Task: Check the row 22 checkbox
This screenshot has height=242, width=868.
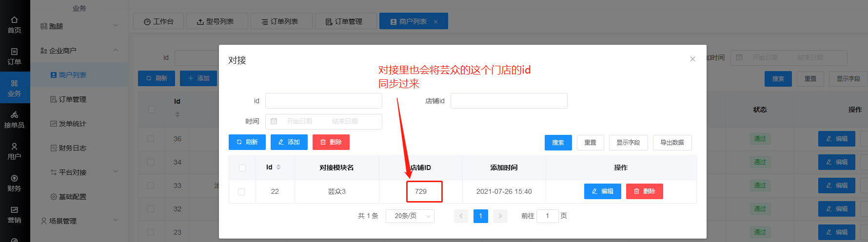Action: point(241,192)
